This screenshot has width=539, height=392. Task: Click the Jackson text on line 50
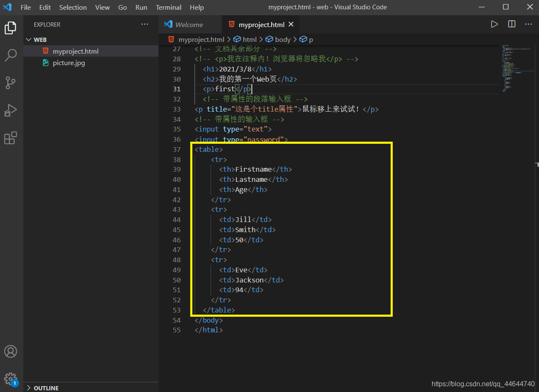pyautogui.click(x=249, y=280)
